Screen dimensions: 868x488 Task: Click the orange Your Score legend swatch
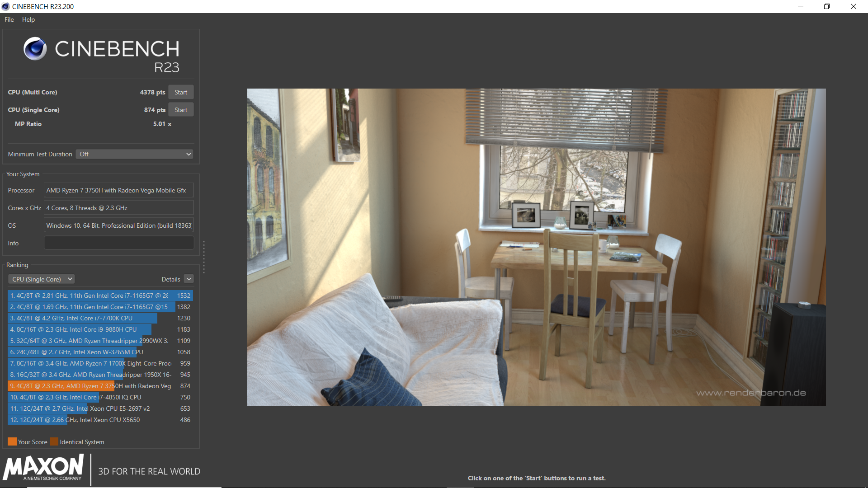pyautogui.click(x=12, y=442)
